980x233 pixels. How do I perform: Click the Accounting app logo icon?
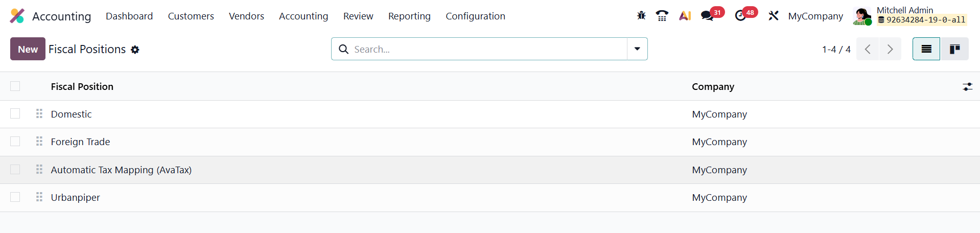point(17,16)
